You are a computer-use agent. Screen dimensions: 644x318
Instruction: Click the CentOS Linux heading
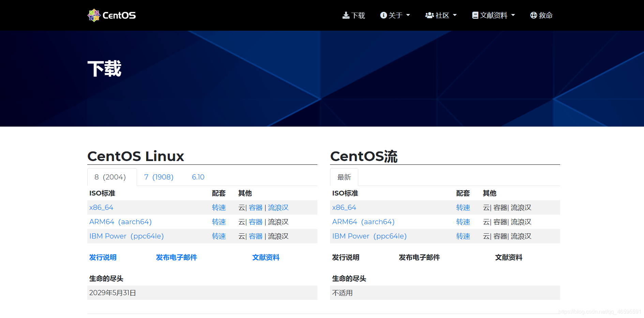[x=136, y=156]
